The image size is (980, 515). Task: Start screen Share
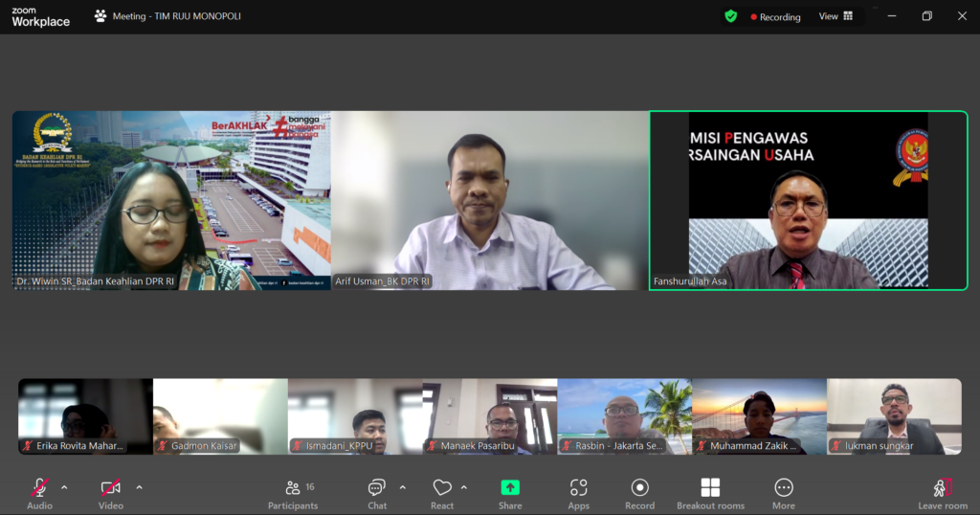(x=510, y=492)
